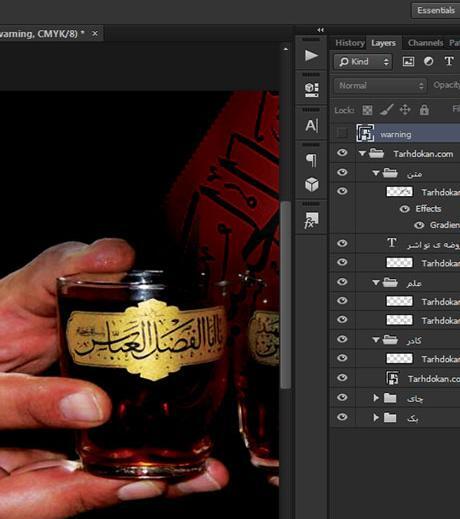Screen dimensions: 460x519
Task: Click the Lock all padlock icon
Action: point(424,110)
